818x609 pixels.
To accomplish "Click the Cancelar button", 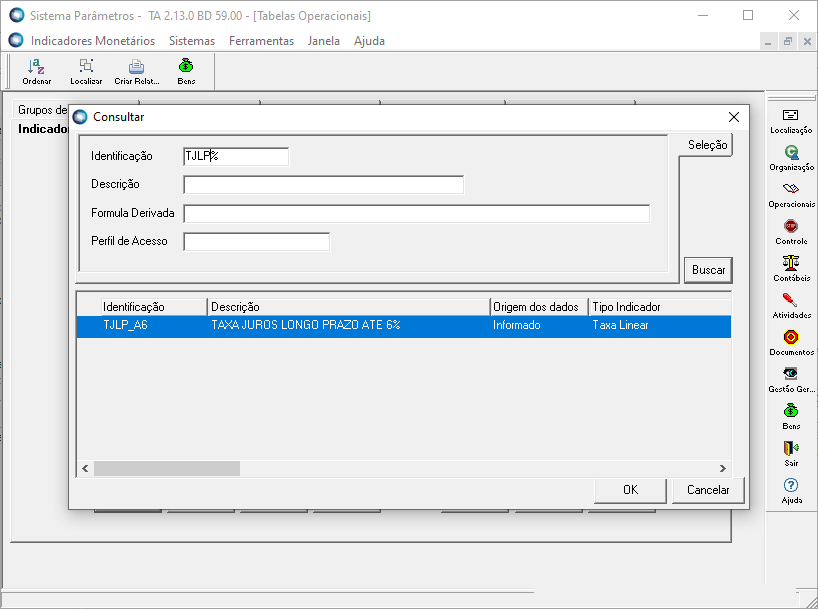I will coord(708,489).
